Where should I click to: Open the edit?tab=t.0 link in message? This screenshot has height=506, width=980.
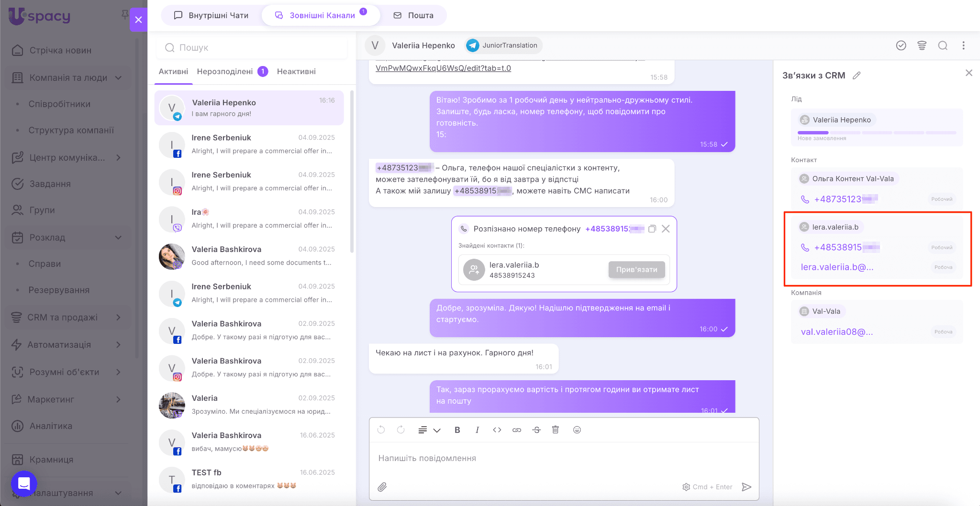[x=443, y=68]
